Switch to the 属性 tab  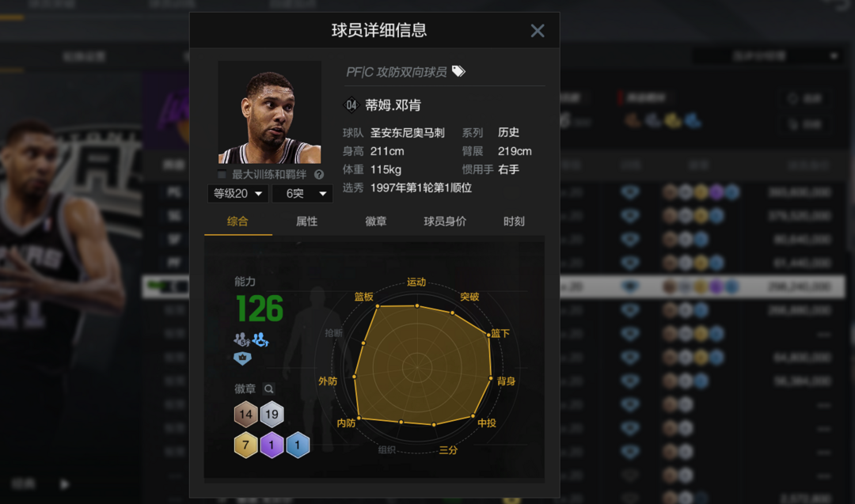[x=306, y=222]
